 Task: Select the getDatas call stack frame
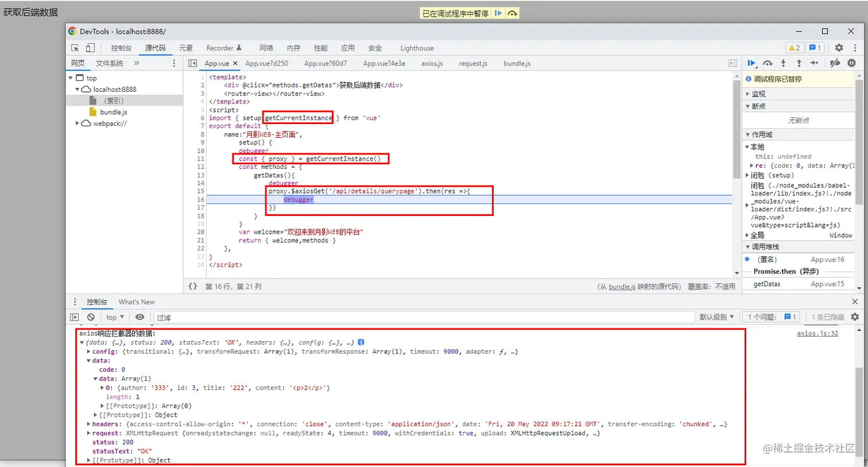click(x=799, y=284)
